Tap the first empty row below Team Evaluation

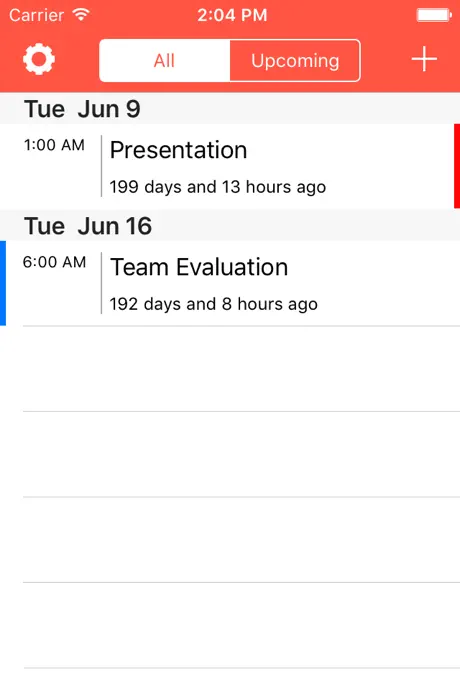tap(230, 369)
